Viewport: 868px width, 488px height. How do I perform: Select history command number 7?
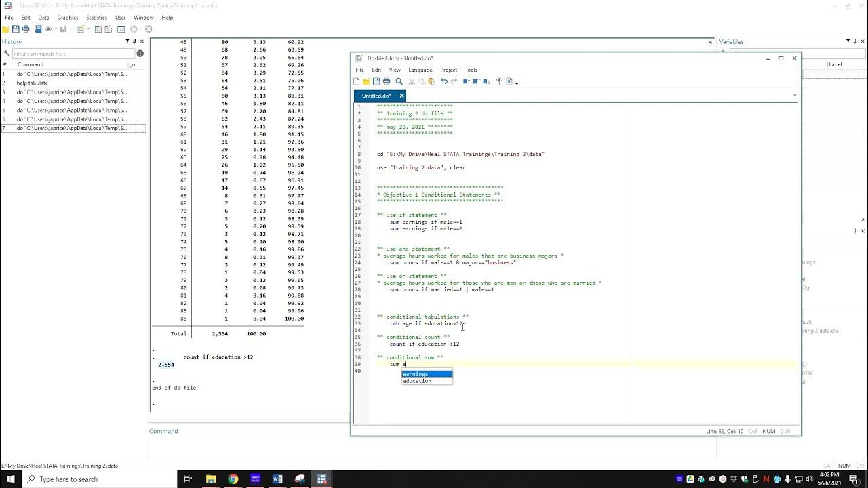73,128
